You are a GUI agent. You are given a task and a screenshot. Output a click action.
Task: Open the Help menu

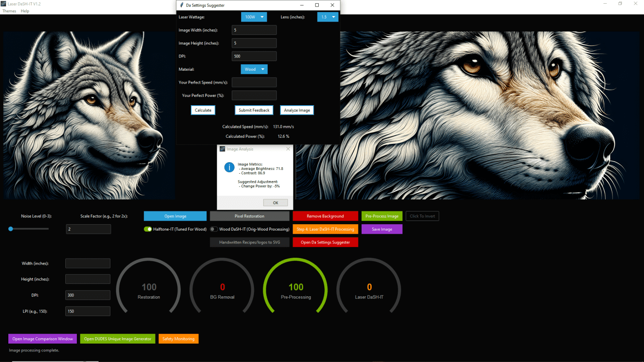tap(25, 11)
